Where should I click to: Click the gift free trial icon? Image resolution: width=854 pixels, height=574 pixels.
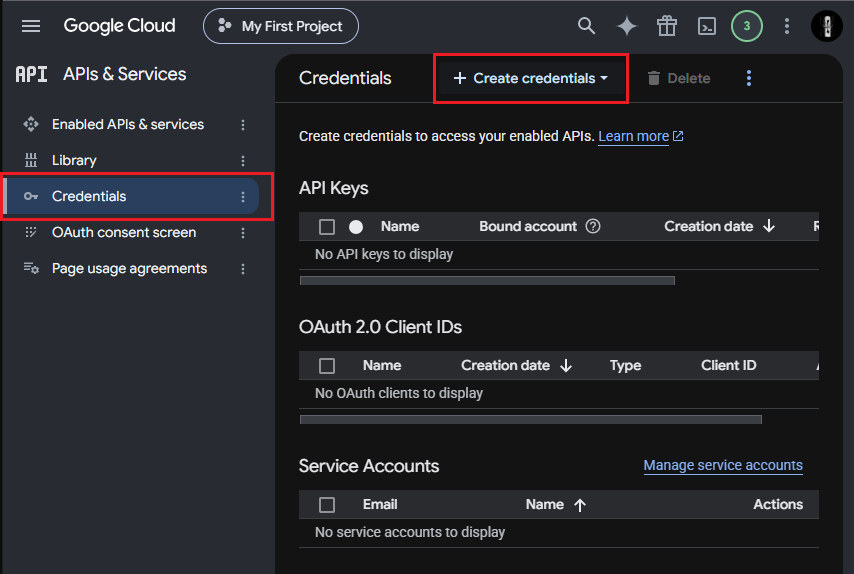pos(667,26)
